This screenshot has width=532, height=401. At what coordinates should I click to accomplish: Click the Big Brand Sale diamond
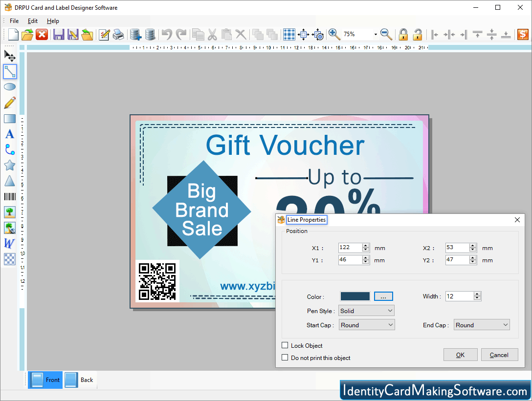click(202, 210)
